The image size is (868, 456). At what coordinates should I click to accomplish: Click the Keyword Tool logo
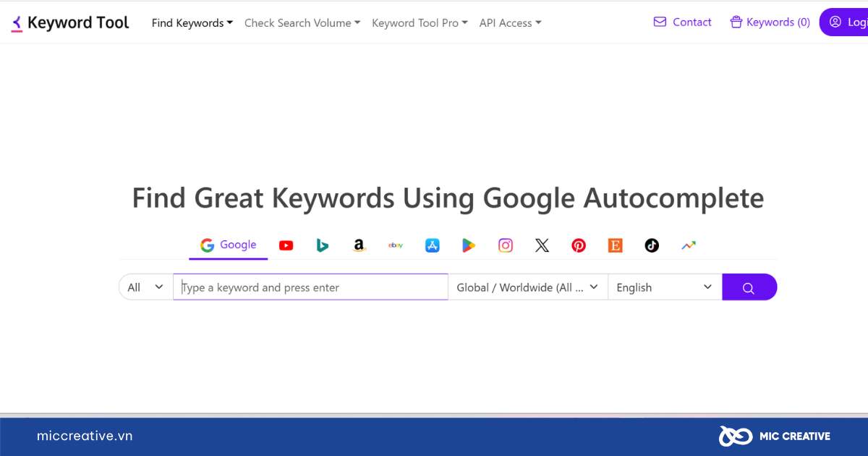tap(70, 22)
